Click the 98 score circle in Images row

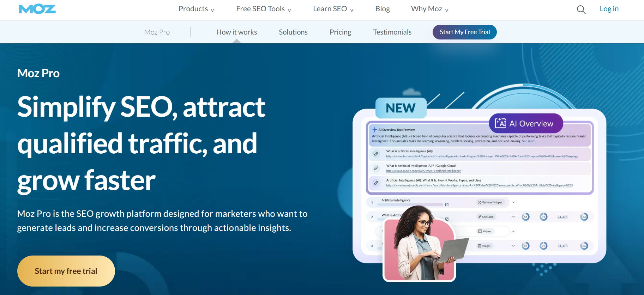tap(543, 246)
